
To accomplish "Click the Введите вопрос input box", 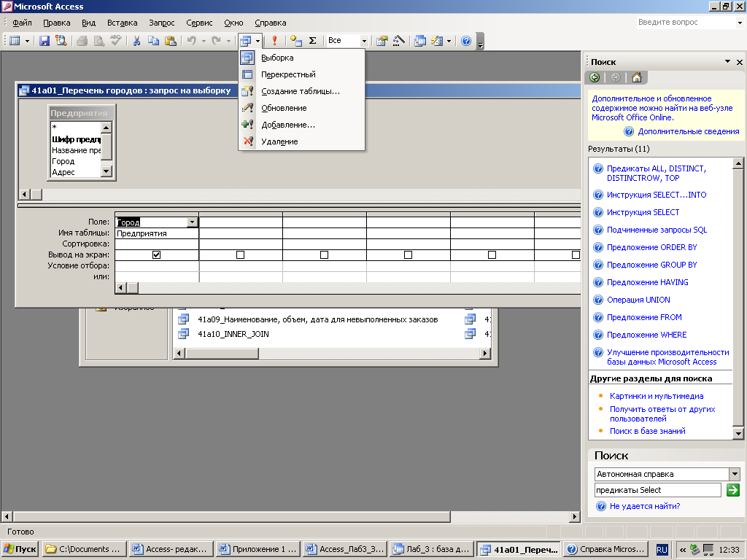I will click(686, 23).
